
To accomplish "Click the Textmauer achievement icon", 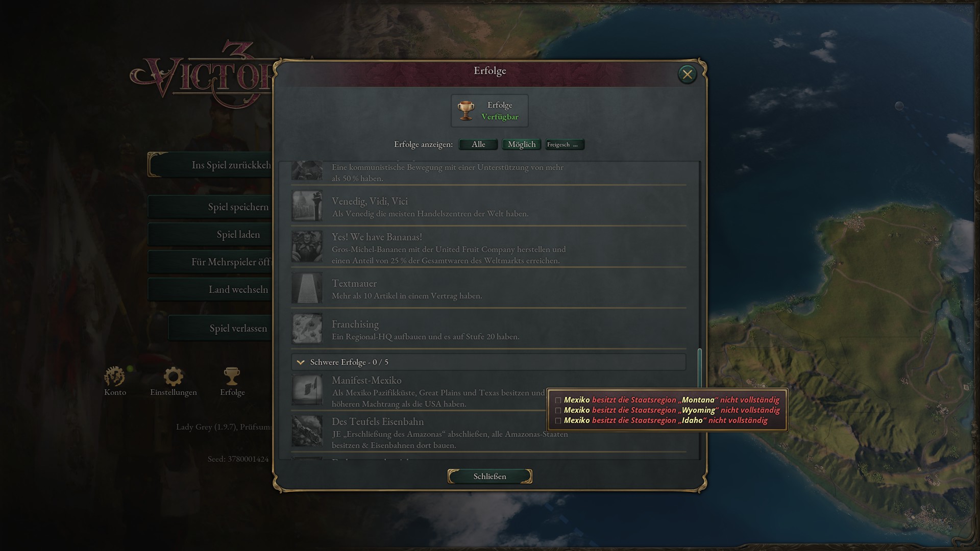I will pos(307,288).
